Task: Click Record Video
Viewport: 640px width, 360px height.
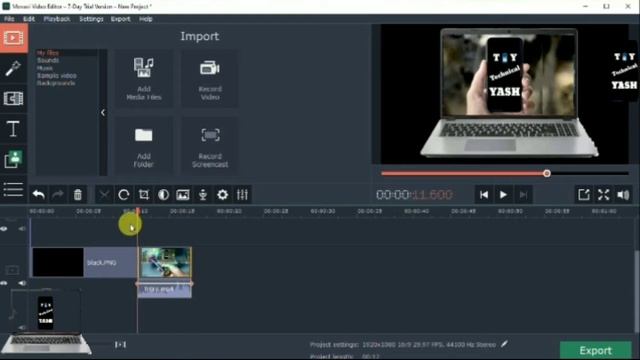Action: pos(210,79)
